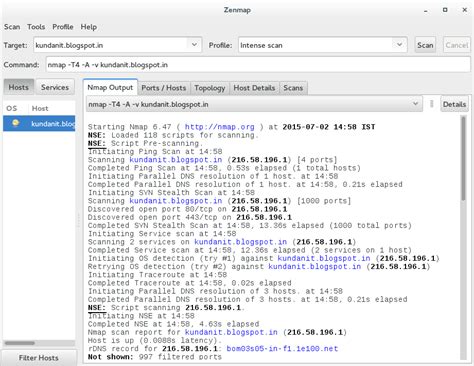Switch to the Host Details tab

click(254, 88)
